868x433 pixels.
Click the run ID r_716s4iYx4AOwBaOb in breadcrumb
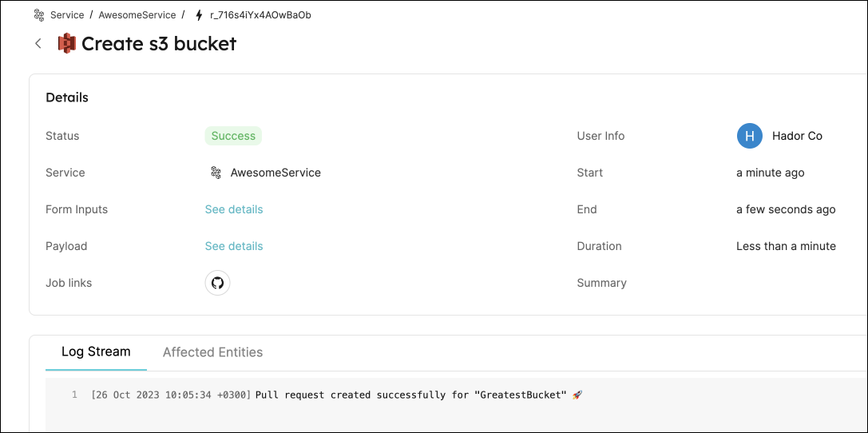(260, 15)
